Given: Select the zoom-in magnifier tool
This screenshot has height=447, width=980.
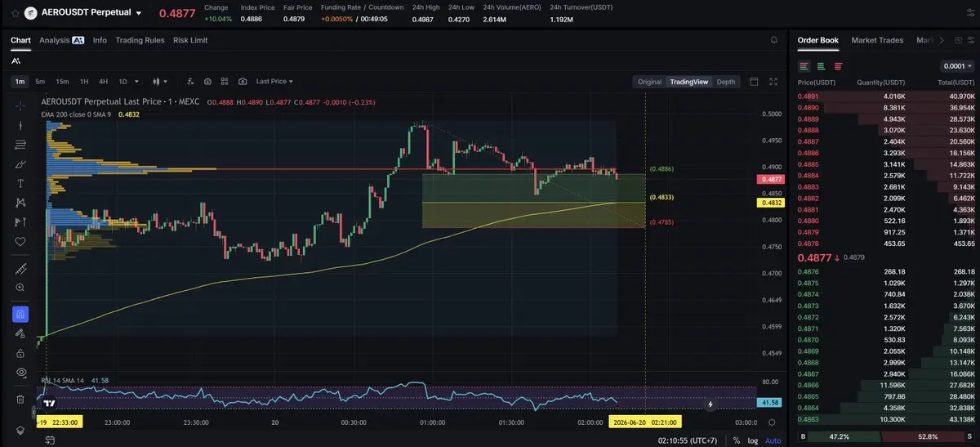Looking at the screenshot, I should click(x=20, y=288).
